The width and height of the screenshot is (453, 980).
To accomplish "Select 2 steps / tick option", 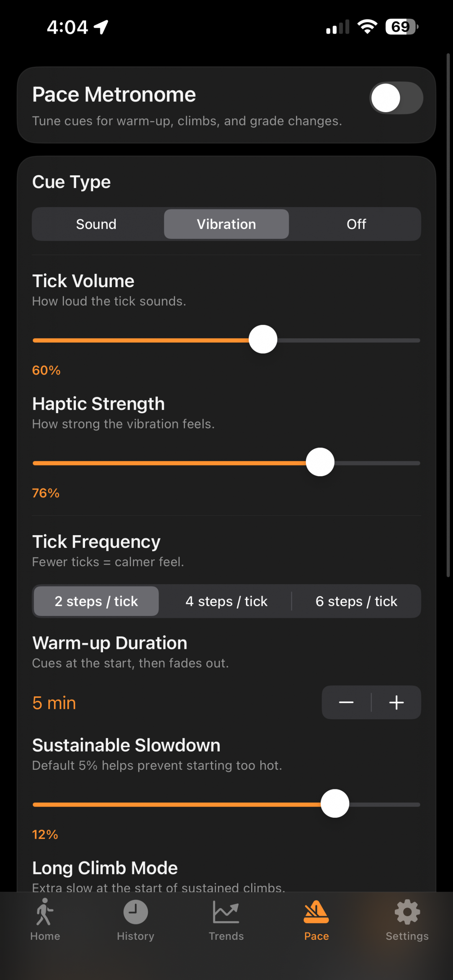I will click(x=96, y=601).
